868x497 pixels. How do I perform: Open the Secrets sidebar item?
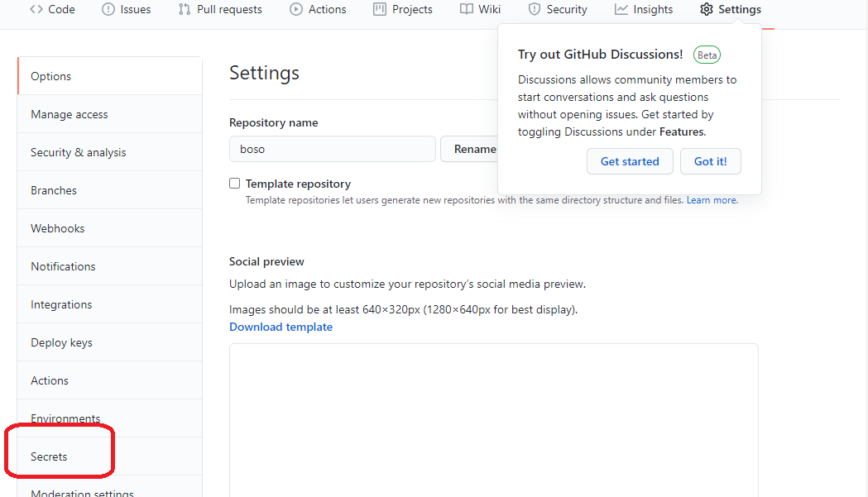click(x=50, y=456)
